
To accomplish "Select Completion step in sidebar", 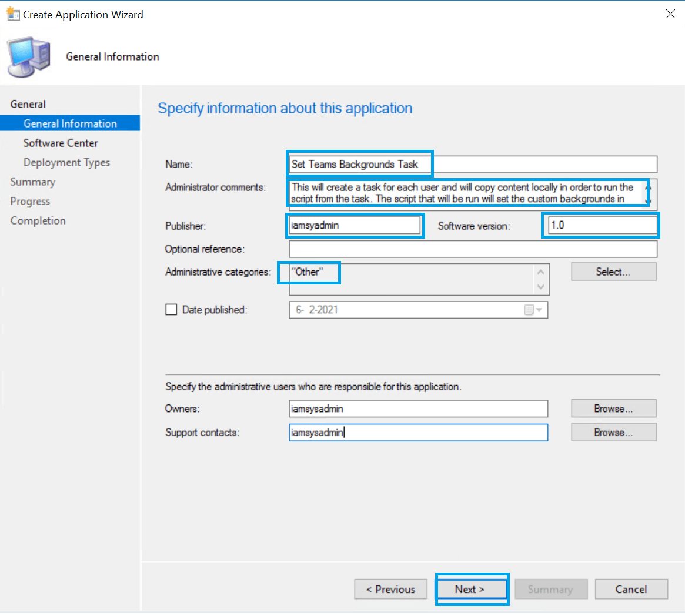I will [x=38, y=221].
